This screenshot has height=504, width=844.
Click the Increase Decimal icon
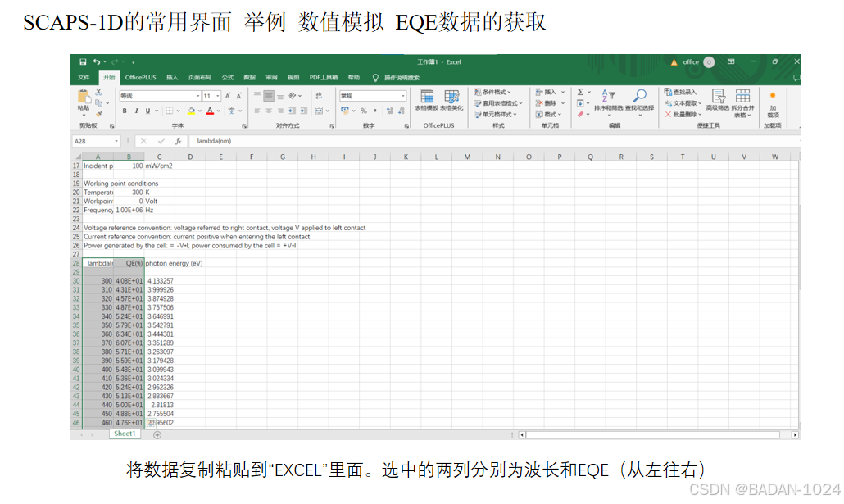(x=390, y=111)
